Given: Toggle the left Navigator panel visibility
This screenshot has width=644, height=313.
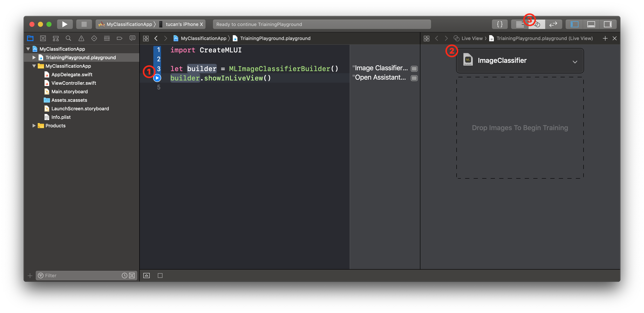Looking at the screenshot, I should [575, 24].
